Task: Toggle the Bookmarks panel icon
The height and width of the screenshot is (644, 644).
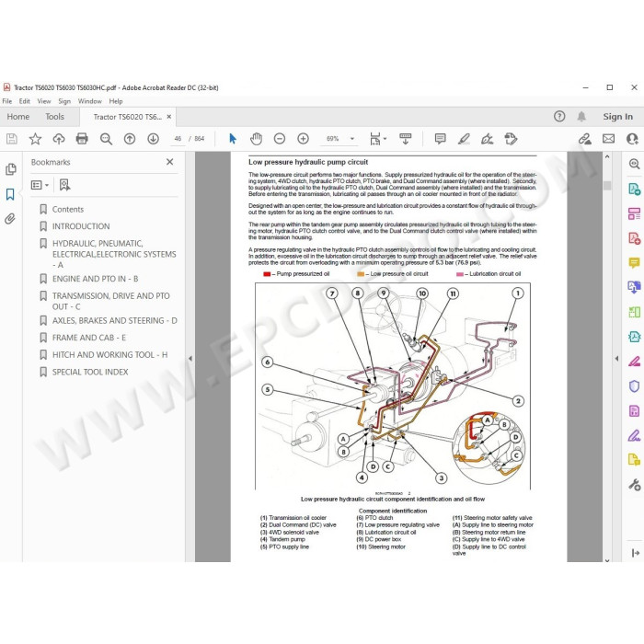Action: pyautogui.click(x=10, y=194)
